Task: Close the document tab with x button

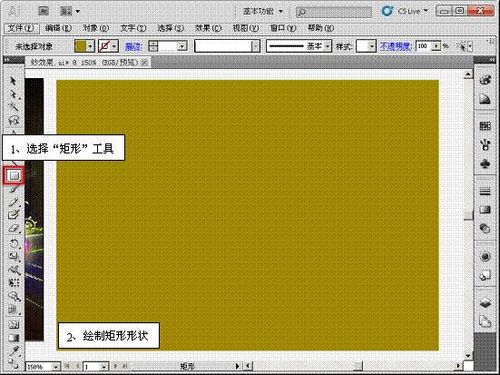Action: tap(144, 62)
